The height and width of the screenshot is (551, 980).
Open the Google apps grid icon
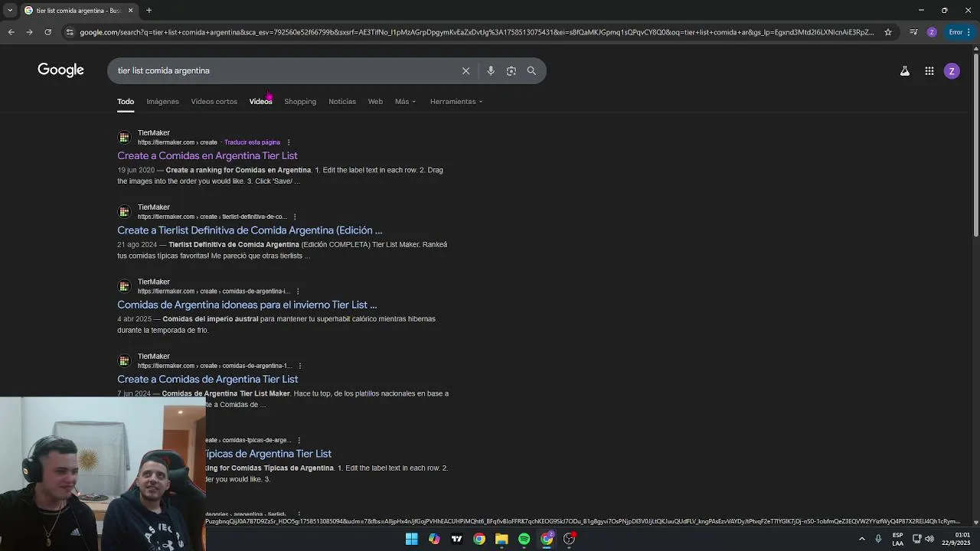click(929, 70)
